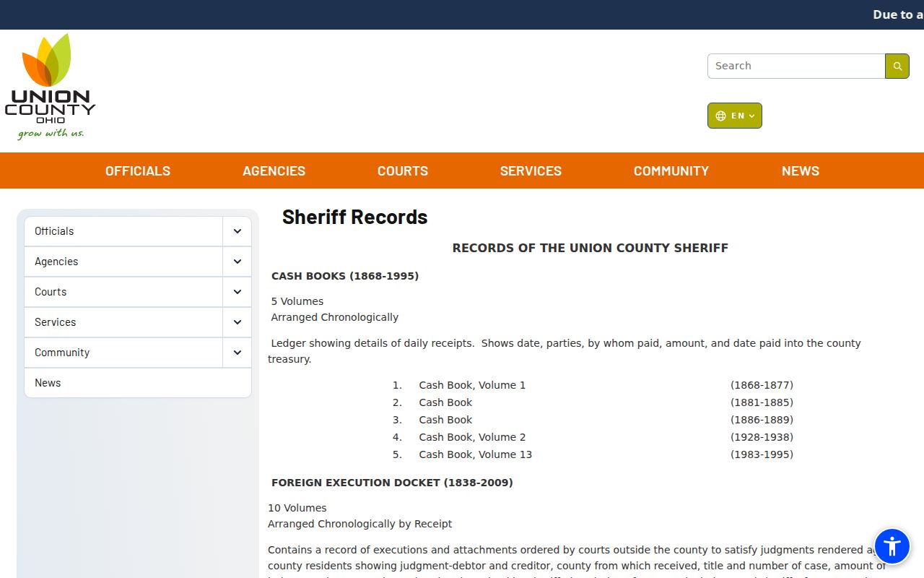Open the EN language selector
The height and width of the screenshot is (578, 924).
point(735,116)
